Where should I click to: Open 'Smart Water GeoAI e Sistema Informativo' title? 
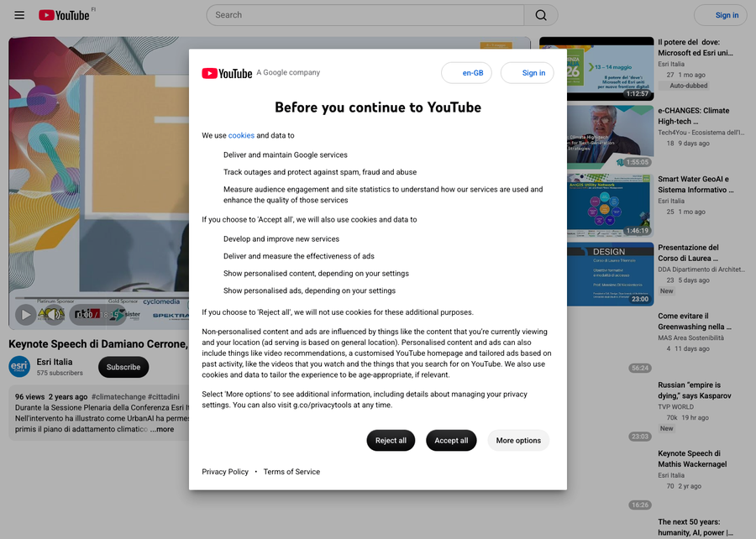pos(696,185)
